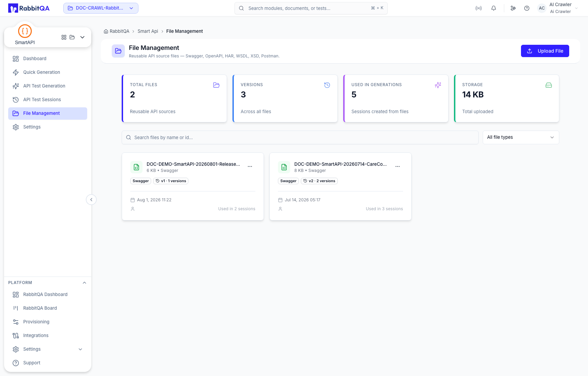Image resolution: width=588 pixels, height=376 pixels.
Task: Click the folder icon in module switcher
Action: pos(72,37)
